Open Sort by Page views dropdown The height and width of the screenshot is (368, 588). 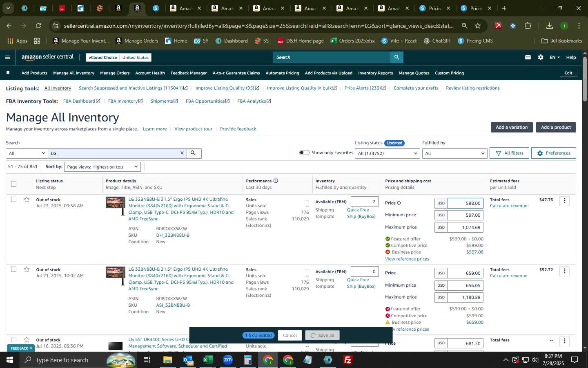102,167
